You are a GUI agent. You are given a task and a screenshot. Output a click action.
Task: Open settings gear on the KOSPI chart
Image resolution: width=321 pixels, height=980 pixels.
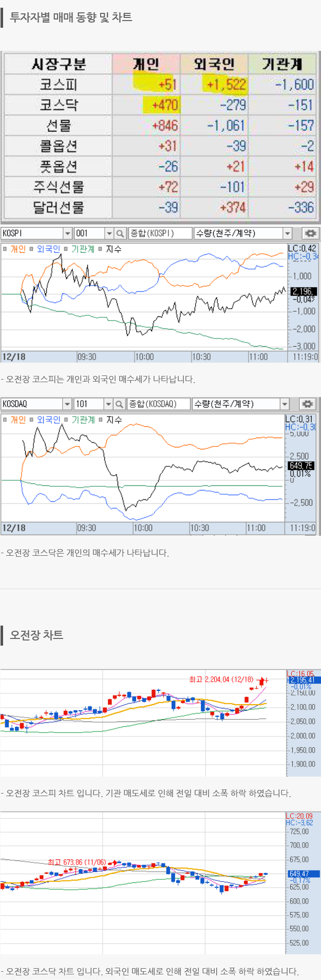point(310,234)
